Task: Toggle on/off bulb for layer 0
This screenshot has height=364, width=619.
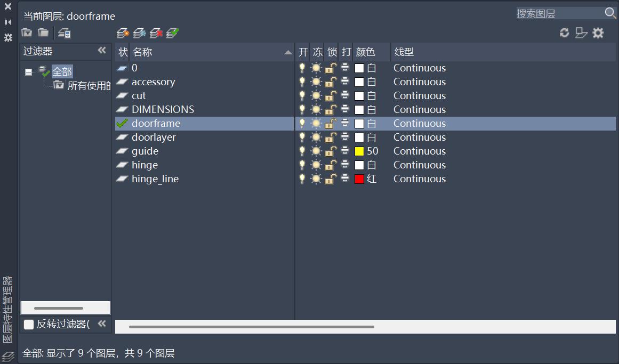Action: point(302,68)
